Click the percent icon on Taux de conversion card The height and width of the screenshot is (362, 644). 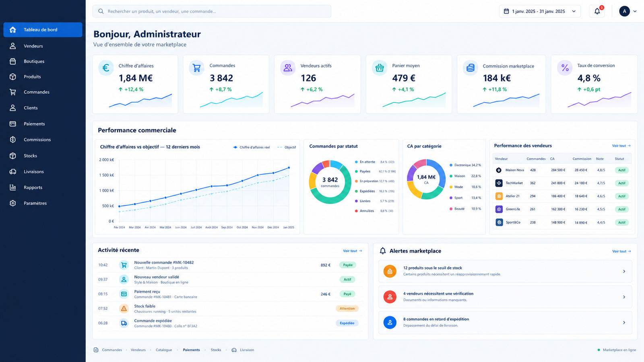565,68
